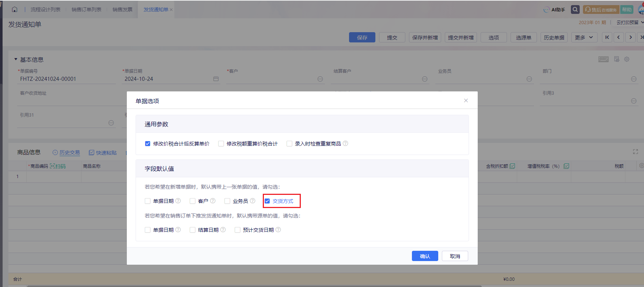
Task: Click the icon beside 增值税税率 column
Action: point(567,166)
